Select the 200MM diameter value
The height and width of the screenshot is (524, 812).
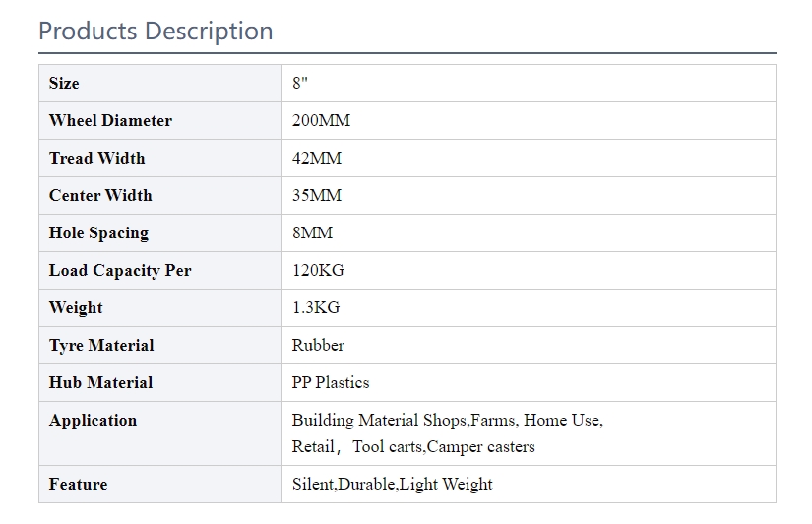[x=321, y=121]
